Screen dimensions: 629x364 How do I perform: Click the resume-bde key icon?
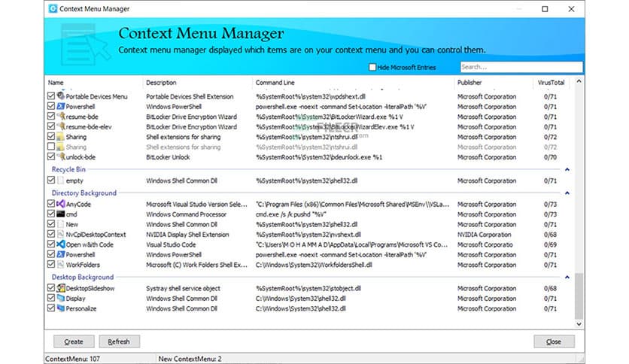pyautogui.click(x=61, y=117)
